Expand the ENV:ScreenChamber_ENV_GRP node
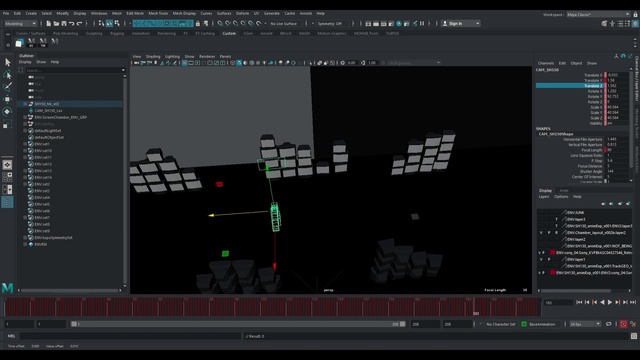The image size is (640, 360). (x=25, y=117)
